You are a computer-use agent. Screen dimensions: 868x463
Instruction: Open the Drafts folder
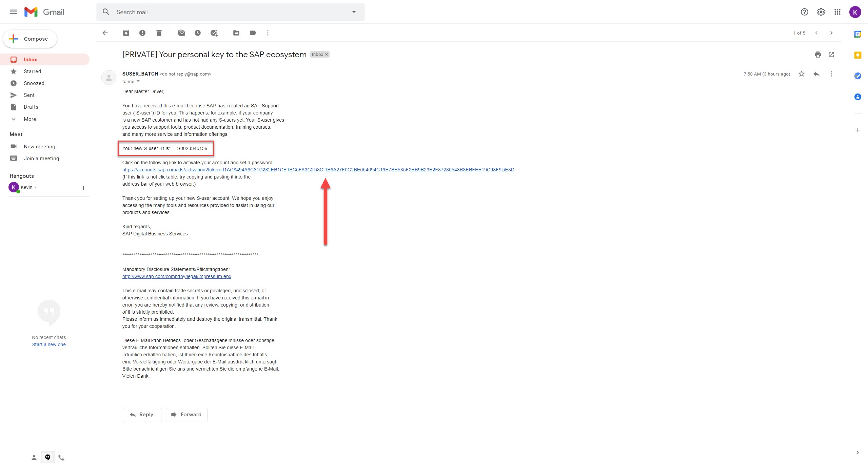45,107
